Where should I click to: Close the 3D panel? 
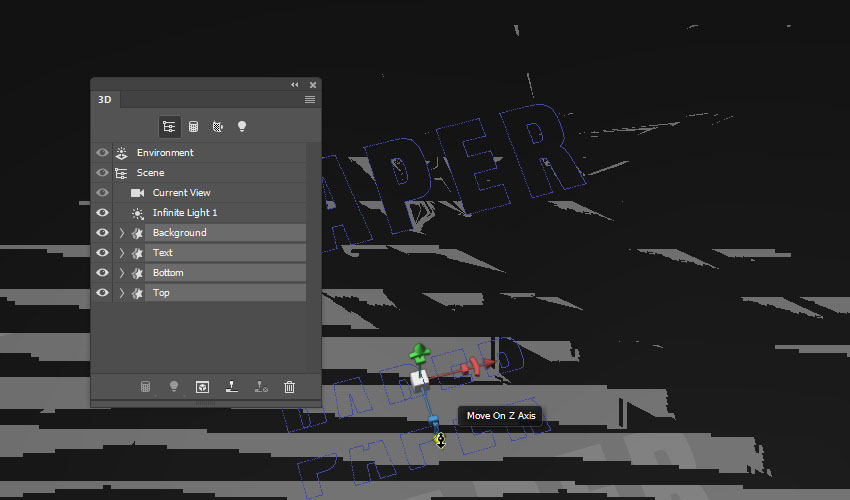(313, 85)
